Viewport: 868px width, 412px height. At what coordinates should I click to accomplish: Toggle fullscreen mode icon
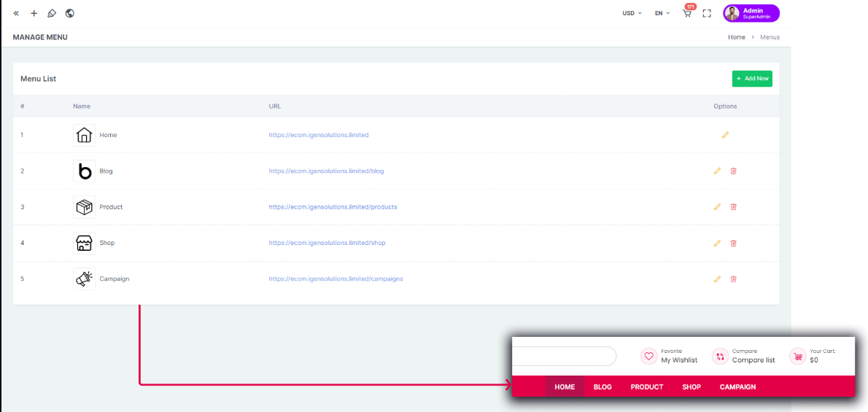707,13
